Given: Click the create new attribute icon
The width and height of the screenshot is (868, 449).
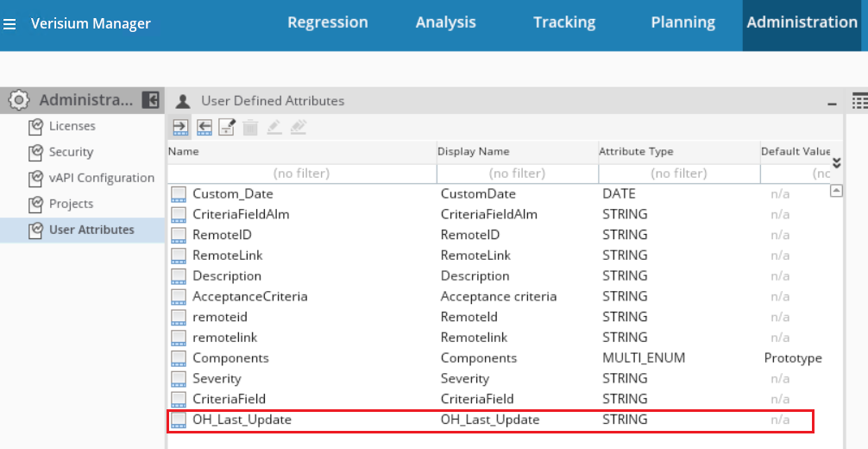Looking at the screenshot, I should pyautogui.click(x=227, y=128).
